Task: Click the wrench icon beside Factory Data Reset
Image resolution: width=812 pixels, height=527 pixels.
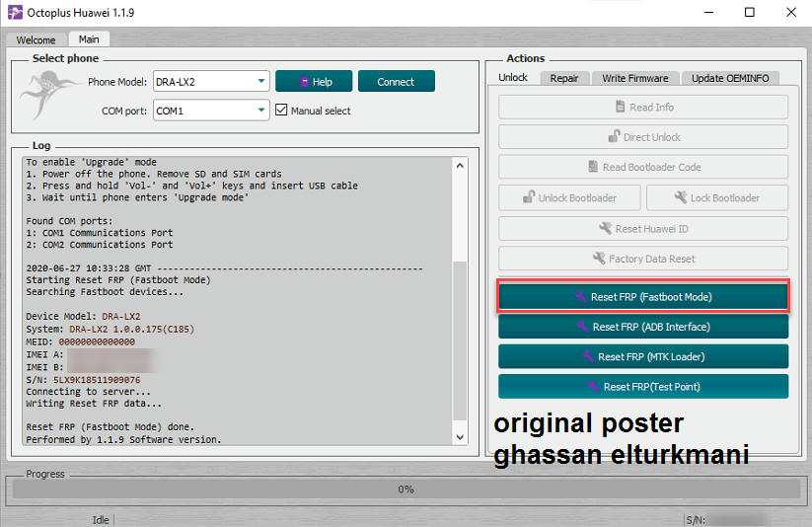Action: [599, 258]
